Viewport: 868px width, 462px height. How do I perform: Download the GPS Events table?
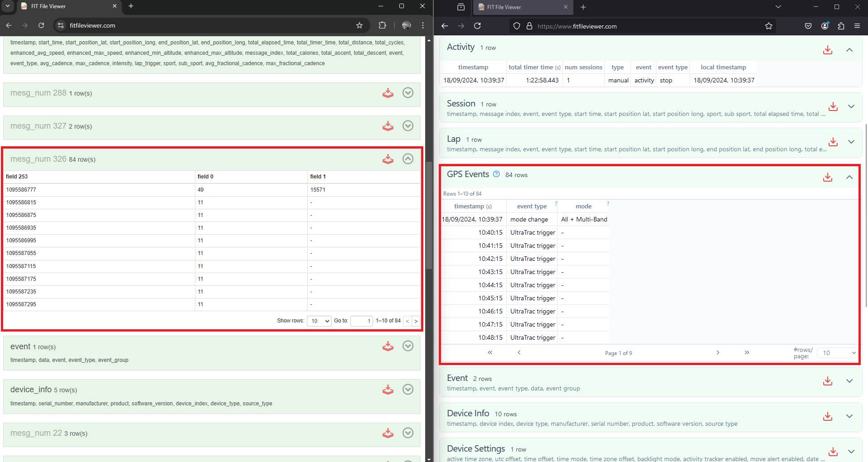point(827,177)
